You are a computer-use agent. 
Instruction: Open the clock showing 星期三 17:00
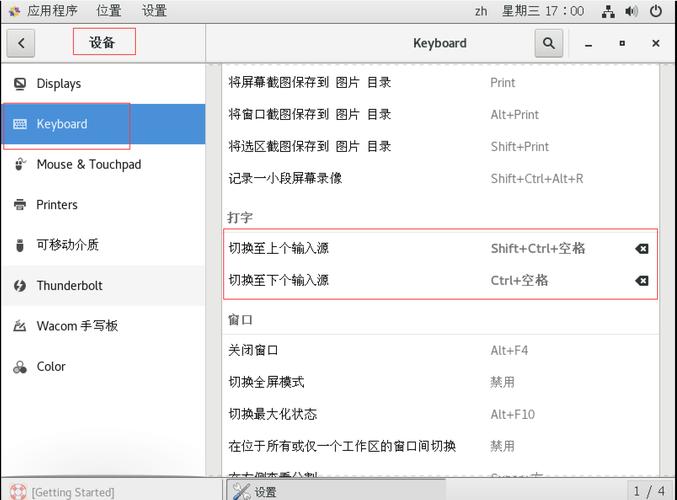[543, 11]
